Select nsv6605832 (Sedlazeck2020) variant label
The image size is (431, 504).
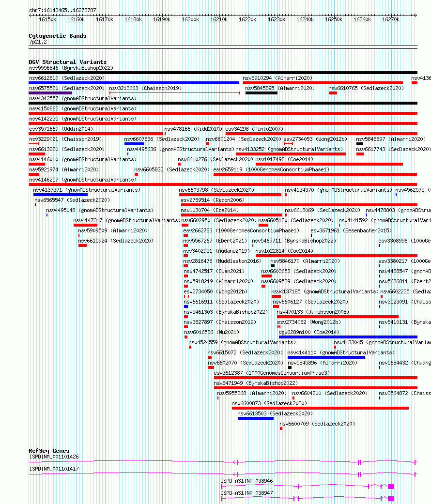[172, 170]
